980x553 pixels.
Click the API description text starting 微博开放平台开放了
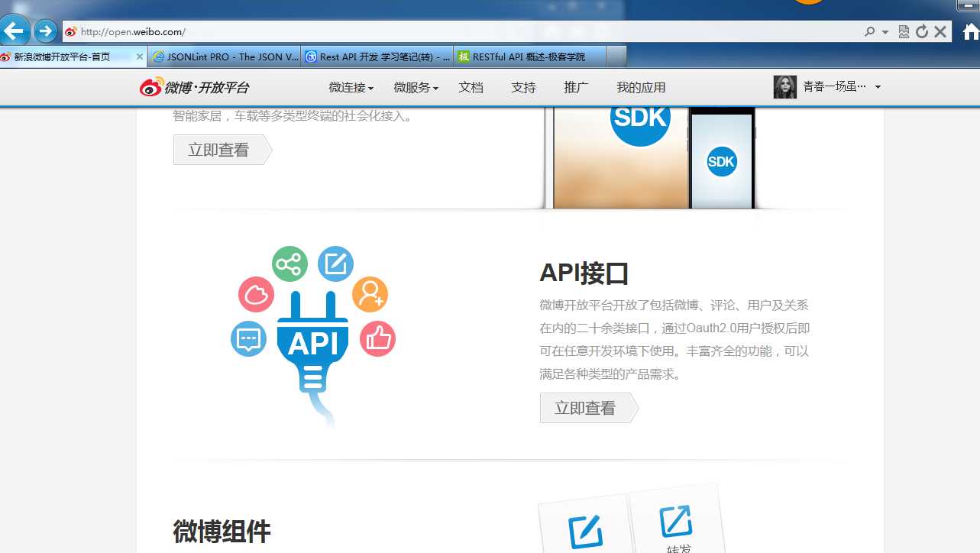click(x=674, y=340)
